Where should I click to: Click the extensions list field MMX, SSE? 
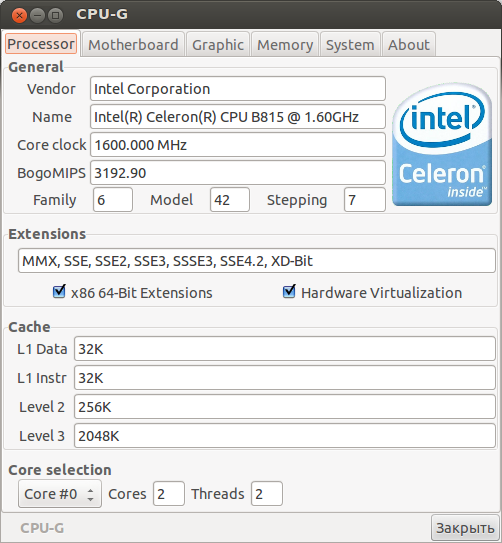pos(257,261)
